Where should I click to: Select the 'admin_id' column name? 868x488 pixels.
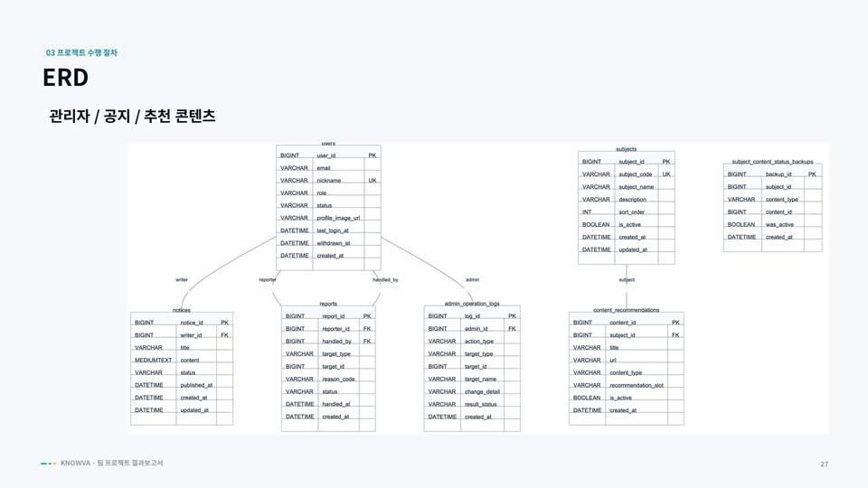476,329
